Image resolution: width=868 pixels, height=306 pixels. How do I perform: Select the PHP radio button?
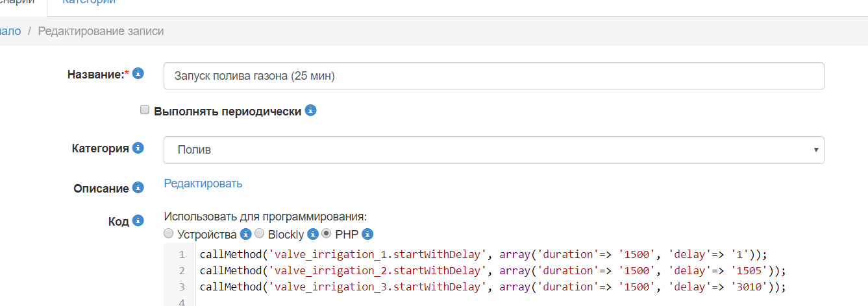pos(327,233)
